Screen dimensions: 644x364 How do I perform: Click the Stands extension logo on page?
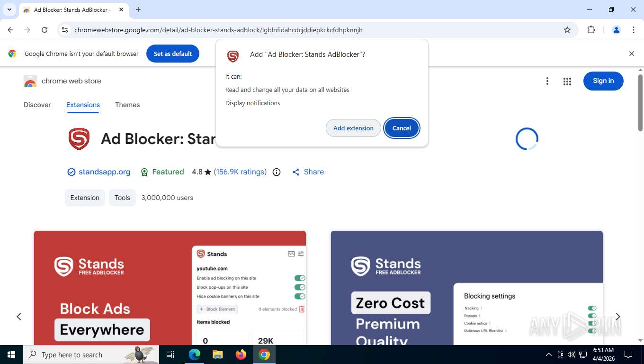pos(79,139)
